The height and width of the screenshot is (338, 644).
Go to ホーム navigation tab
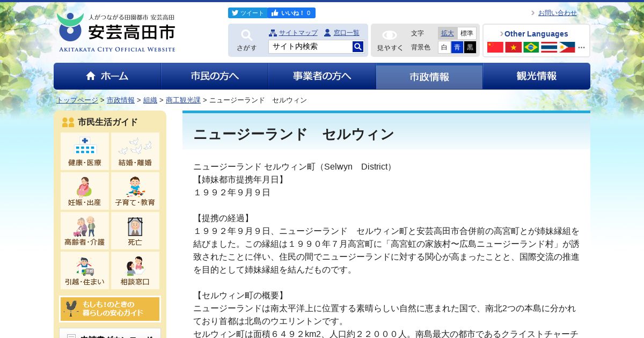(x=107, y=76)
